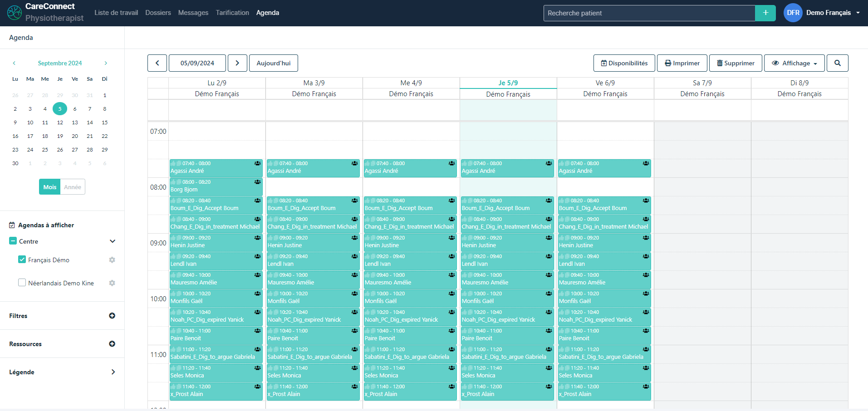Image resolution: width=868 pixels, height=411 pixels.
Task: Open settings gear for Français Démo agenda
Action: pos(112,260)
